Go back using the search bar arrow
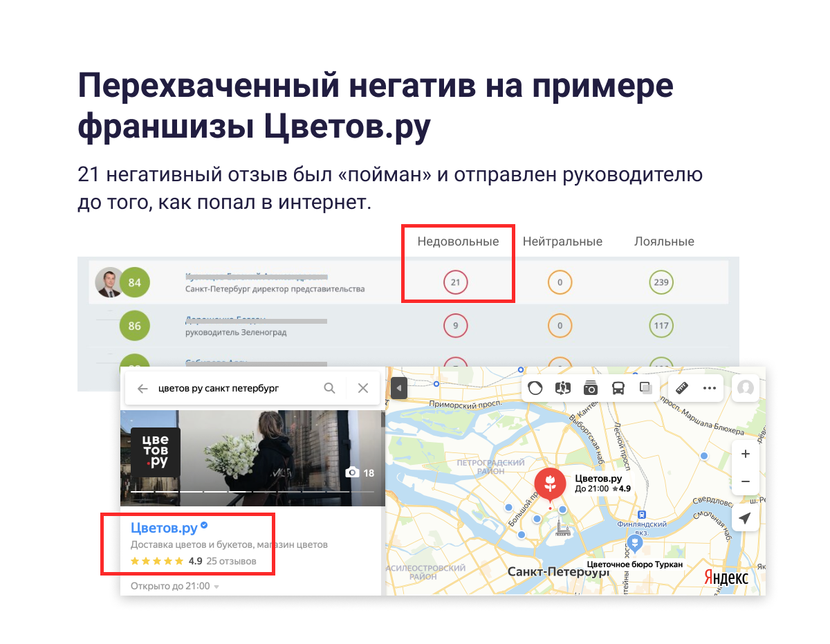This screenshot has width=830, height=644. 143,389
